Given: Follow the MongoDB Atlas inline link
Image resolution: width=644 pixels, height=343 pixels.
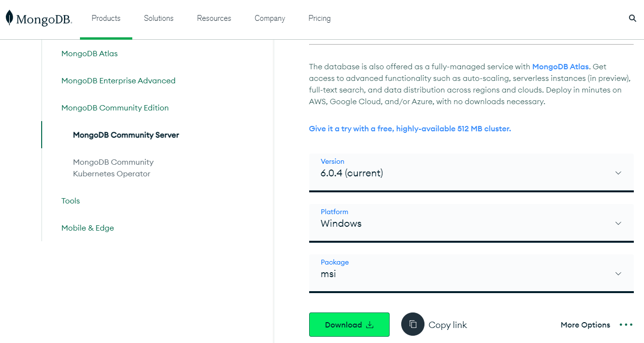Looking at the screenshot, I should click(x=561, y=66).
